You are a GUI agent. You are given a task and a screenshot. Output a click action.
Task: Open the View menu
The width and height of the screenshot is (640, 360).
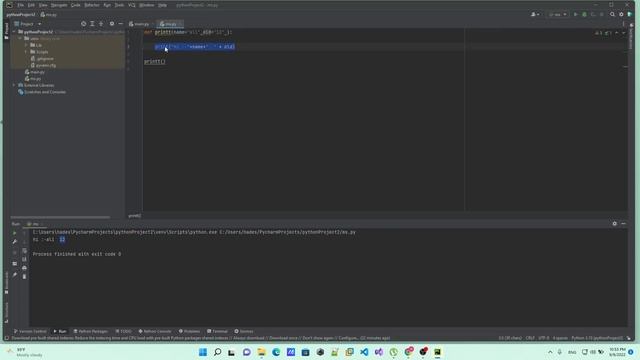coord(43,5)
